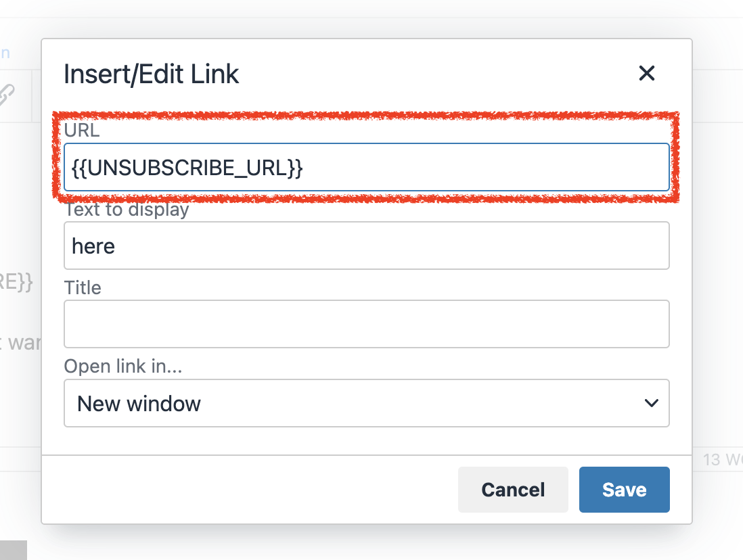Click the chain link icon in toolbar

[x=5, y=95]
